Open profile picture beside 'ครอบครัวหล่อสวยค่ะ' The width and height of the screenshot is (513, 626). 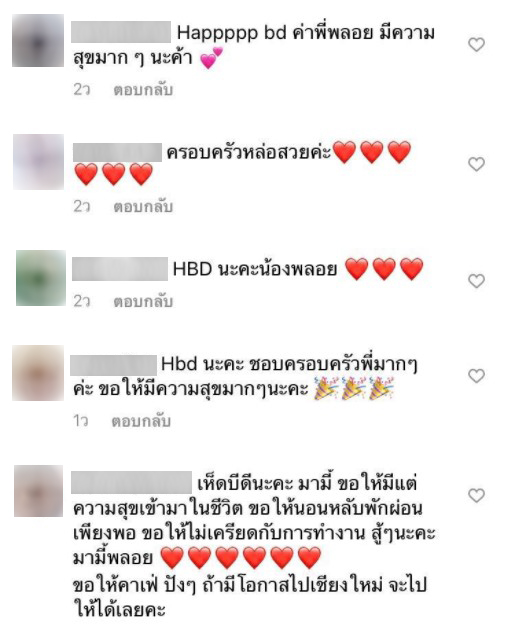(38, 162)
